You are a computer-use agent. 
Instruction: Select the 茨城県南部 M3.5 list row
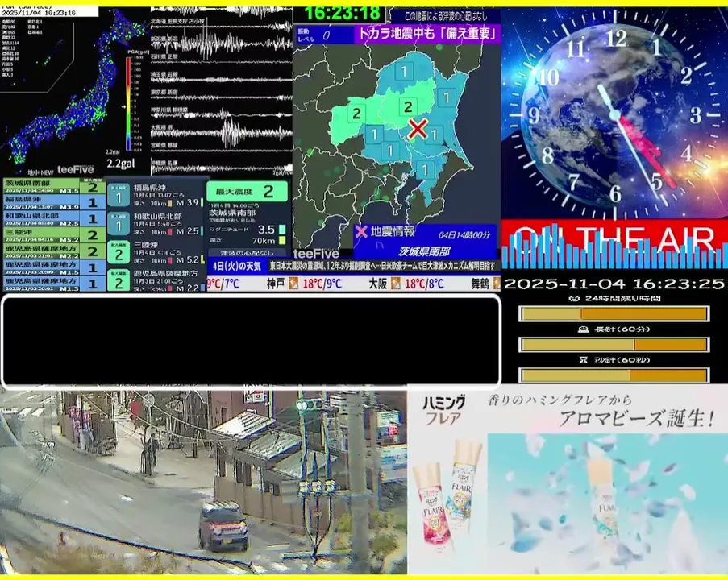54,186
